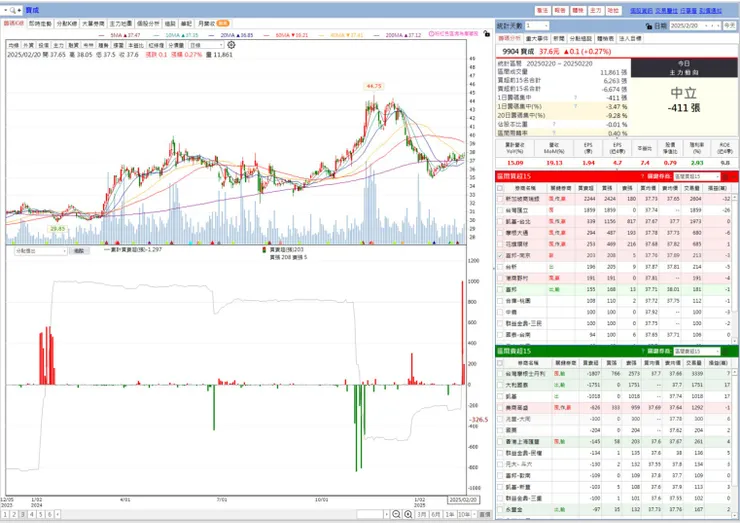This screenshot has width=740, height=523.
Task: Open the 重大事件 tab
Action: 537,38
